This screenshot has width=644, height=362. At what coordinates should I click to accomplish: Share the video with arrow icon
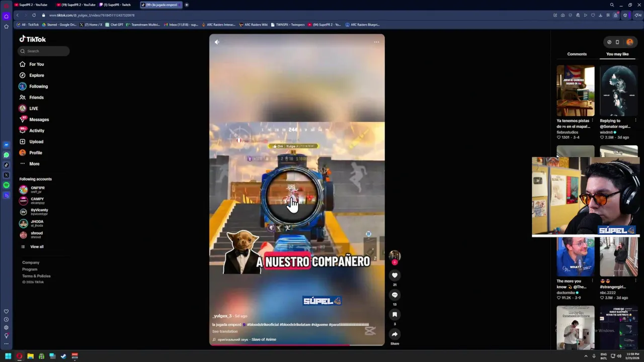(394, 334)
